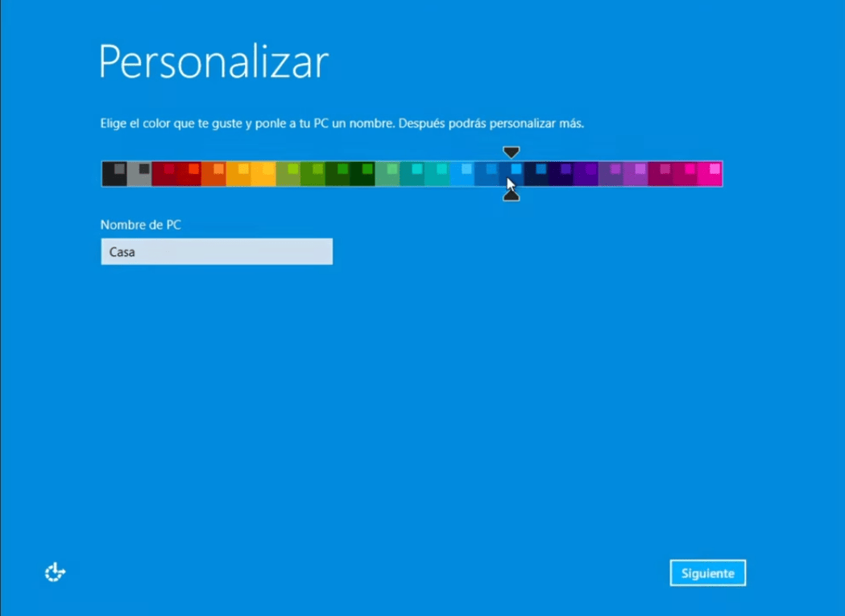This screenshot has width=845, height=616.
Task: Select the deep indigo purple swatch
Action: tap(561, 174)
